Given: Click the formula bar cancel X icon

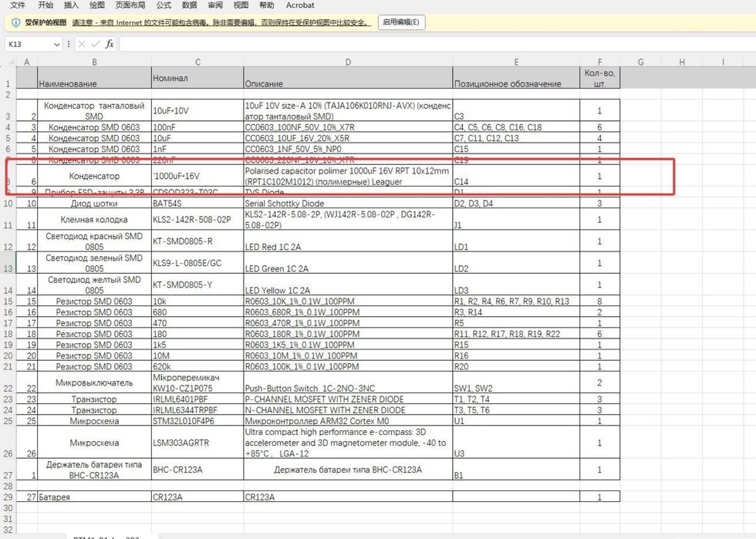Looking at the screenshot, I should [x=82, y=45].
